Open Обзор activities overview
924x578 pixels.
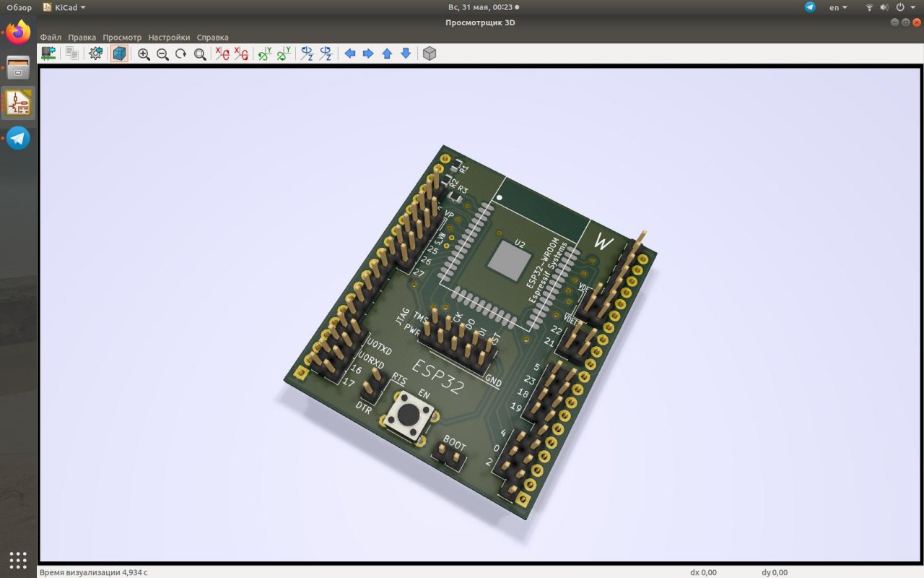tap(19, 7)
